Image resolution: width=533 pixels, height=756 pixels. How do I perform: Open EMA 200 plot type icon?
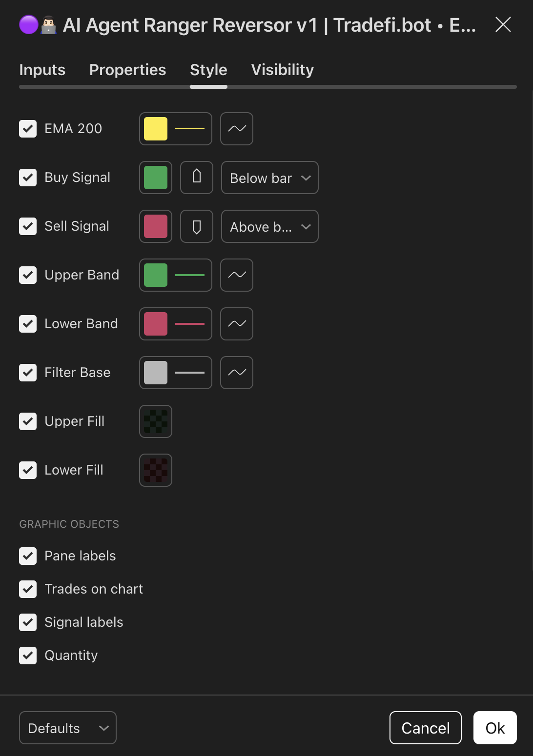coord(237,129)
